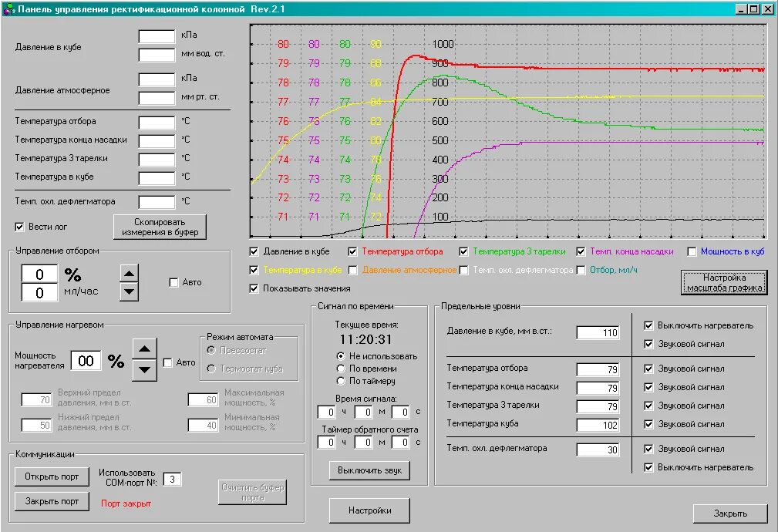Click the Температура 3 тарелки reading field
This screenshot has width=778, height=532.
157,160
